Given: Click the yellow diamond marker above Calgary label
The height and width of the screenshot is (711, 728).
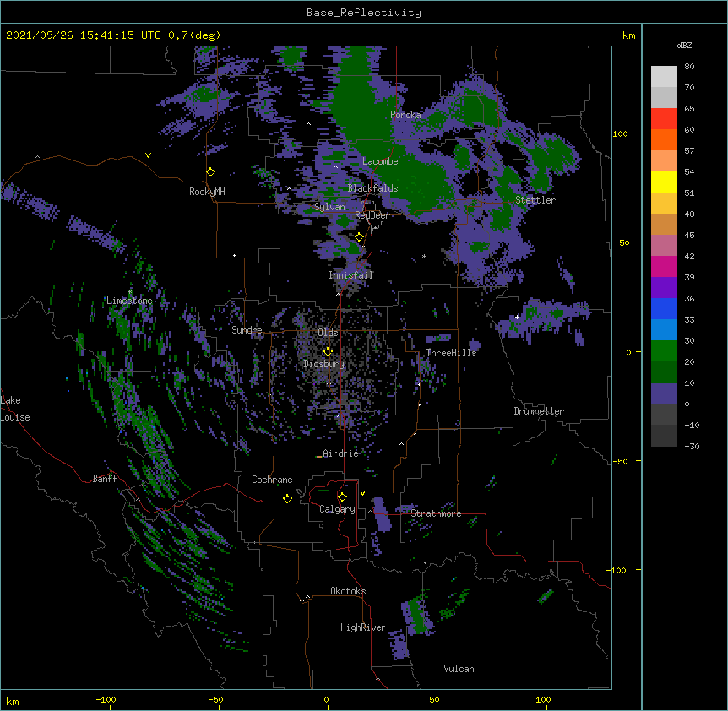Looking at the screenshot, I should coord(342,497).
